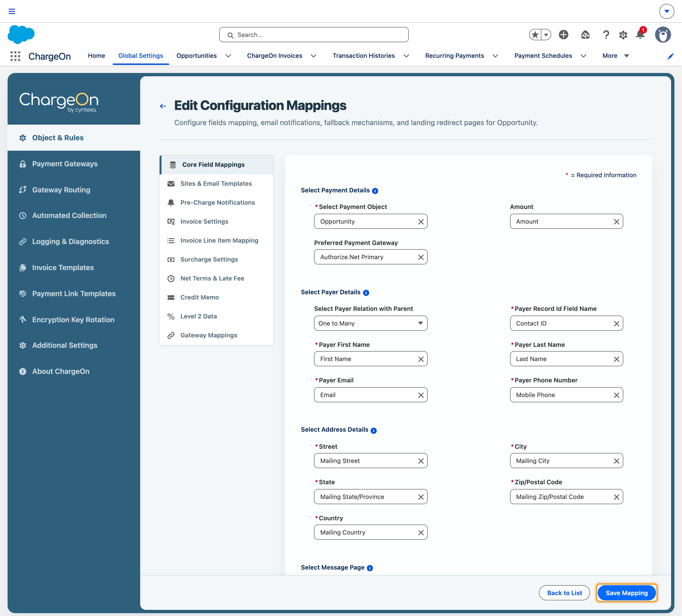Clear the Contact ID field value
The image size is (682, 616).
(x=616, y=324)
